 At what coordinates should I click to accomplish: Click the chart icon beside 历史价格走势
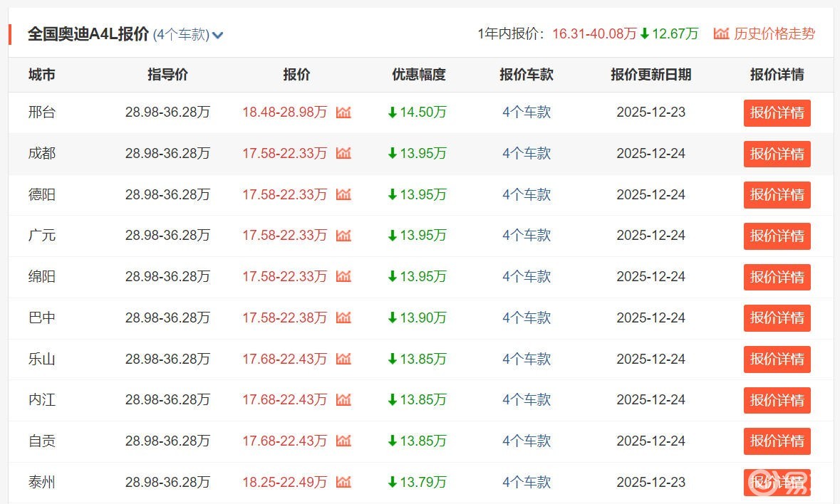721,33
